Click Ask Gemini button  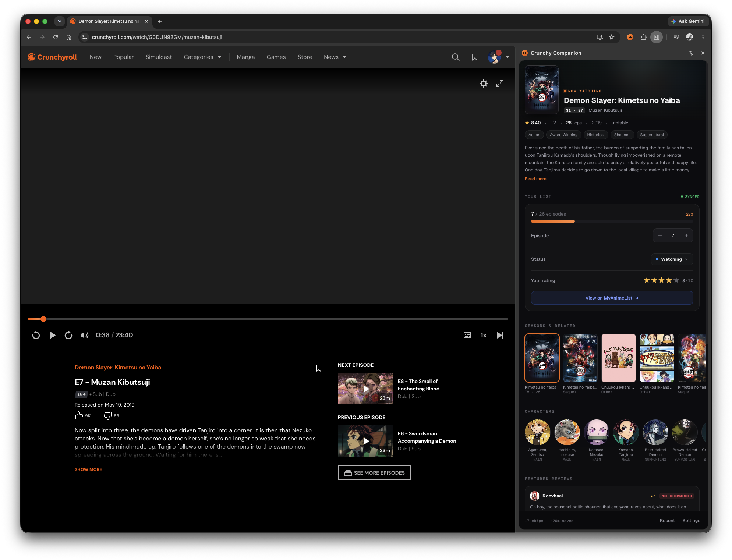pos(687,21)
